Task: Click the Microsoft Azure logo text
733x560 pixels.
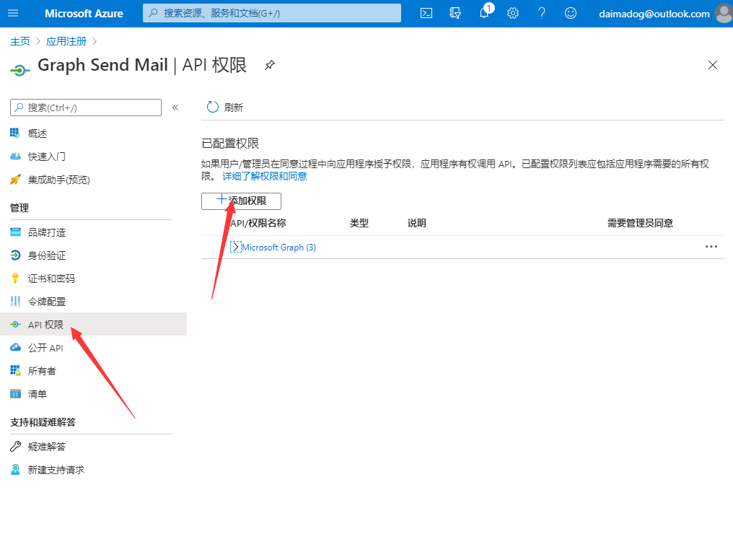Action: click(x=84, y=14)
